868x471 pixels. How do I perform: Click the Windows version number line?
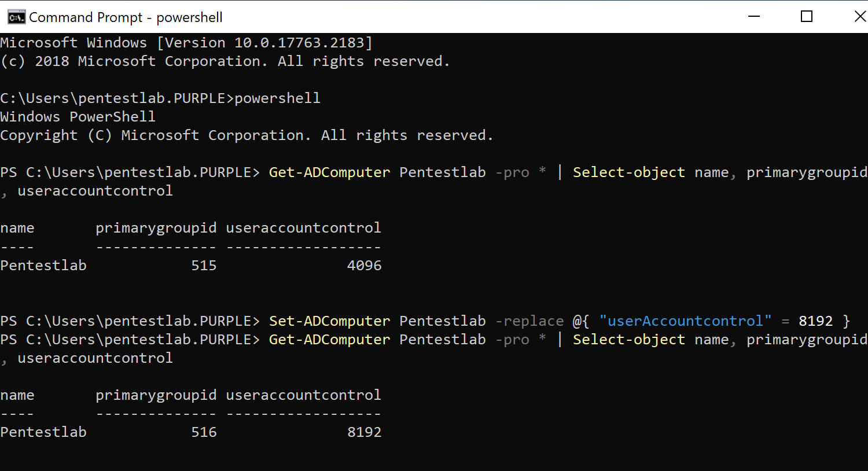tap(186, 43)
